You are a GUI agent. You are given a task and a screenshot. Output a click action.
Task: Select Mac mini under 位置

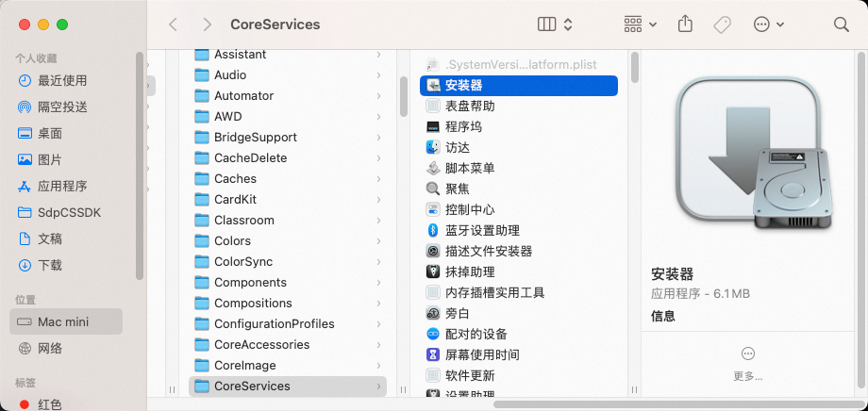[63, 321]
